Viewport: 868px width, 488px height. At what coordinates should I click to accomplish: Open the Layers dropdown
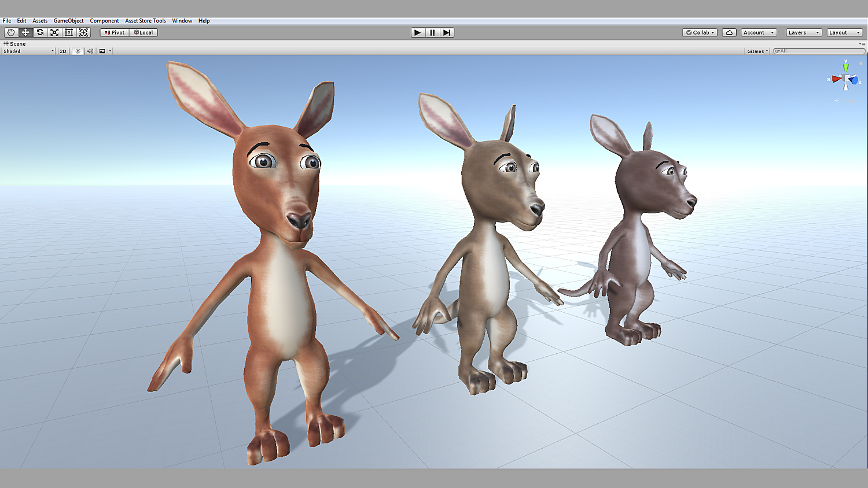pyautogui.click(x=804, y=32)
